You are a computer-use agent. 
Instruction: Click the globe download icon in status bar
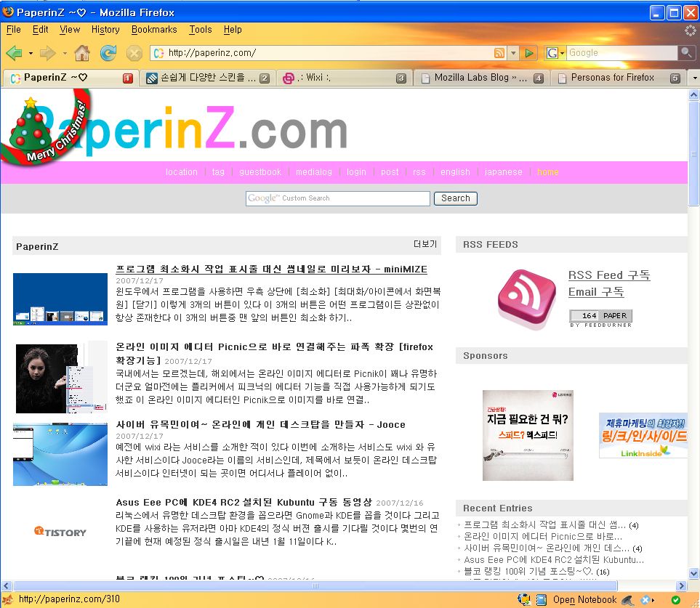click(x=523, y=599)
